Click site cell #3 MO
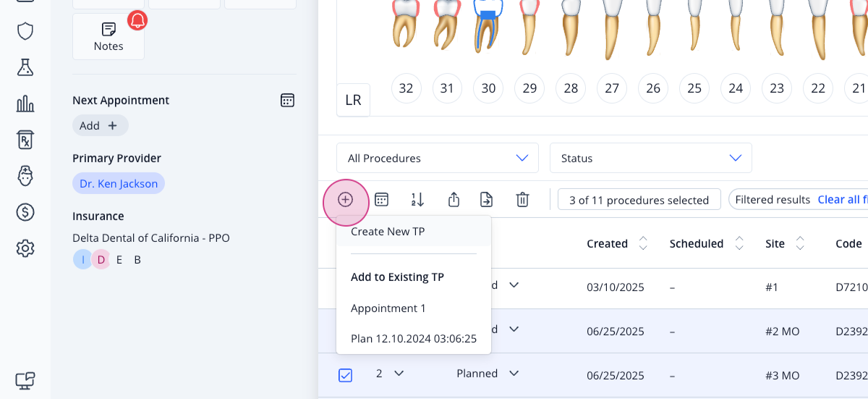Image resolution: width=868 pixels, height=399 pixels. (x=782, y=376)
